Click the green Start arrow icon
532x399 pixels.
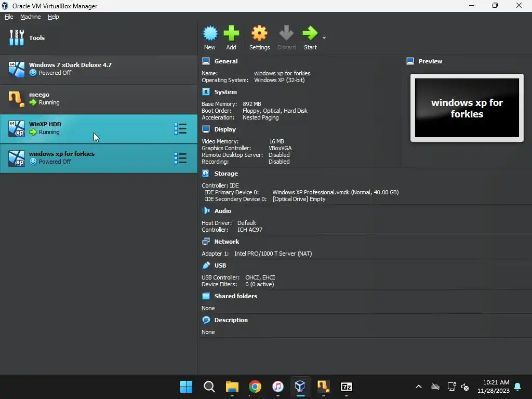click(x=310, y=33)
